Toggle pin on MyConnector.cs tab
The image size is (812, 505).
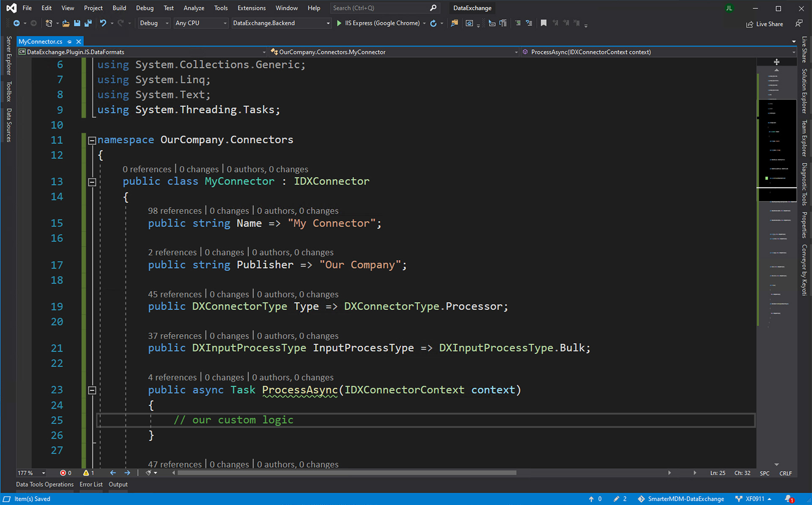tap(69, 41)
